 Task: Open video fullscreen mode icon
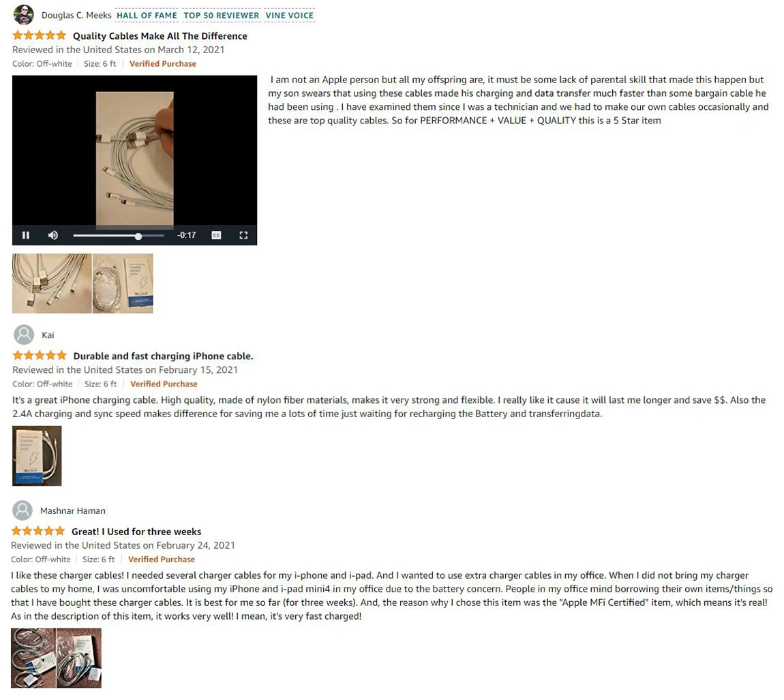point(243,235)
